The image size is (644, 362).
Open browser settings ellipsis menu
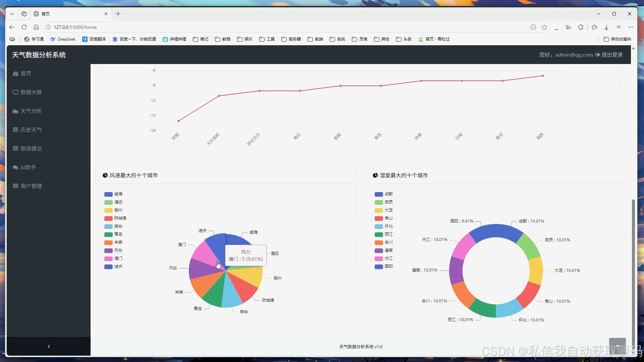(631, 27)
